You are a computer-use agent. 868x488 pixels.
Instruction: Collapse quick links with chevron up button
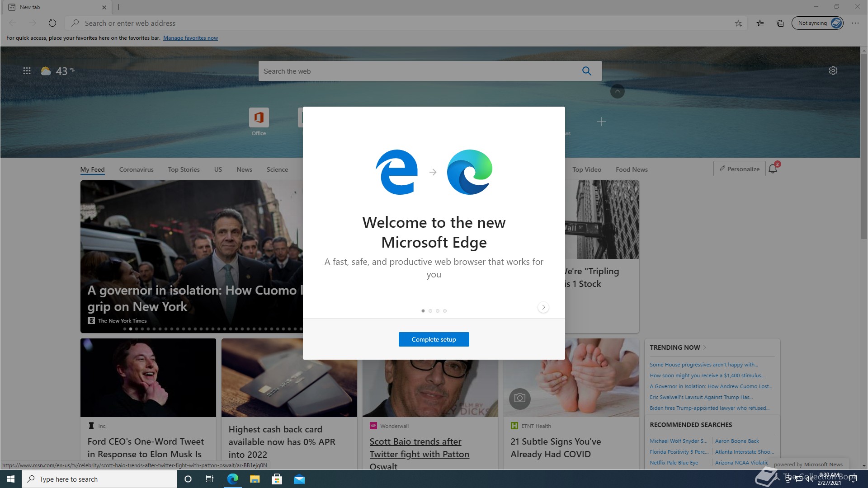618,91
